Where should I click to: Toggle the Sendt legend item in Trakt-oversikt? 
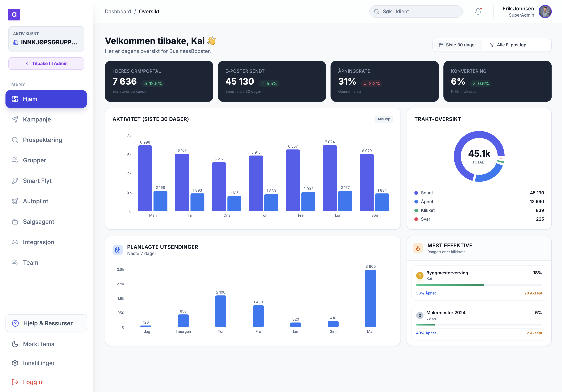tap(427, 193)
